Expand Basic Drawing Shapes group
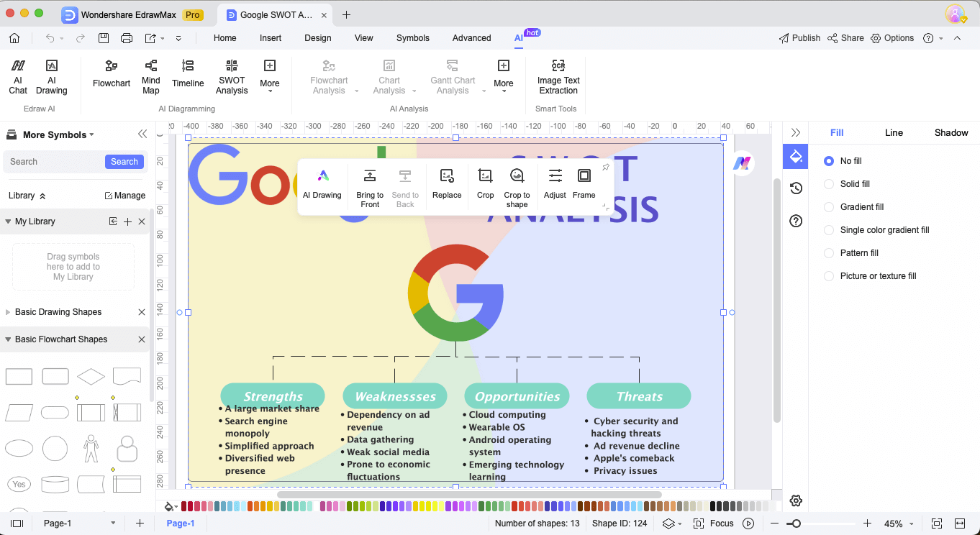 8,312
